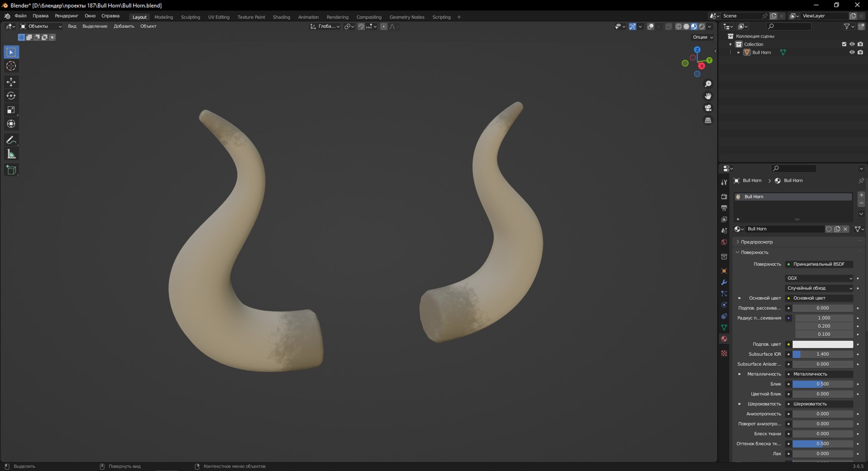Viewport: 868px width, 471px height.
Task: Click the Подпов. цвет white color swatch
Action: point(823,344)
